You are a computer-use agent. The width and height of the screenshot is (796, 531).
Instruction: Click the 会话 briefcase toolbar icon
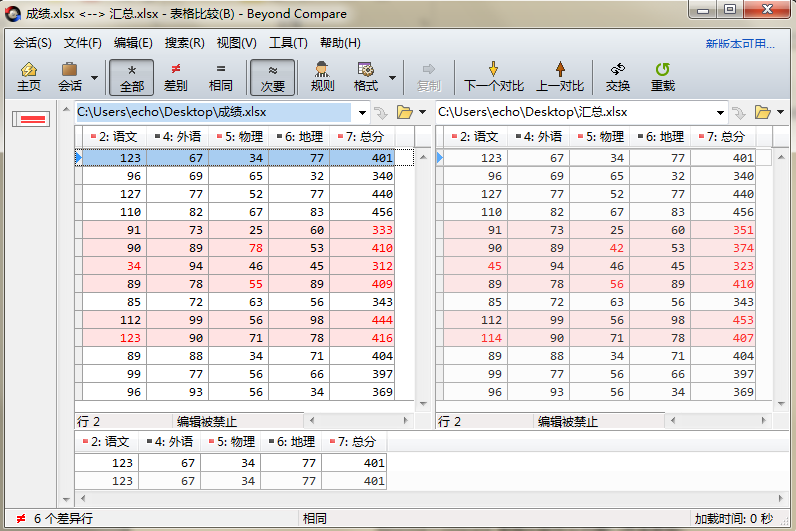click(x=70, y=77)
